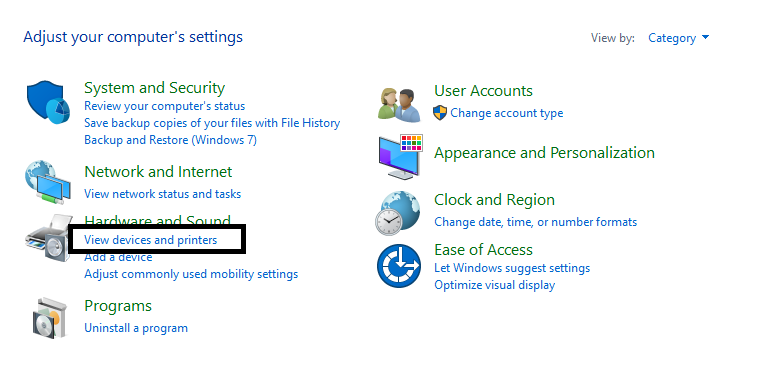
Task: Select Review your computer's status
Action: coord(164,106)
